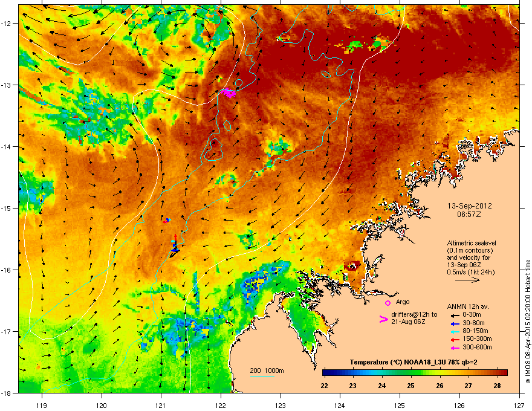Click the longitude axis label 124
The width and height of the screenshot is (532, 411).
coord(340,405)
